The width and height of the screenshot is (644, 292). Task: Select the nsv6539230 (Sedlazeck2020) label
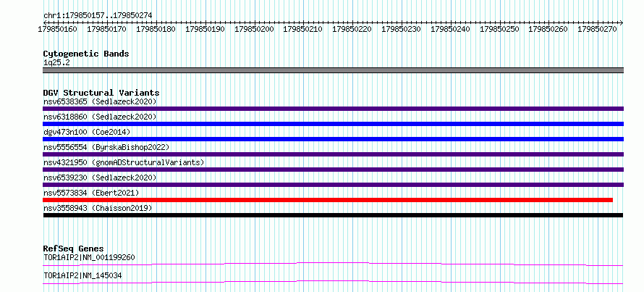click(x=100, y=178)
